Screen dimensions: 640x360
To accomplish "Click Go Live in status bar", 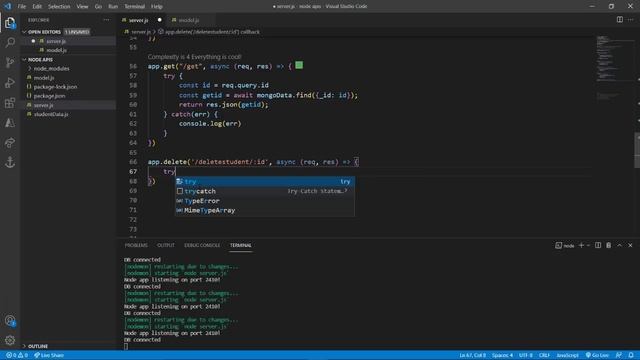I will [598, 355].
